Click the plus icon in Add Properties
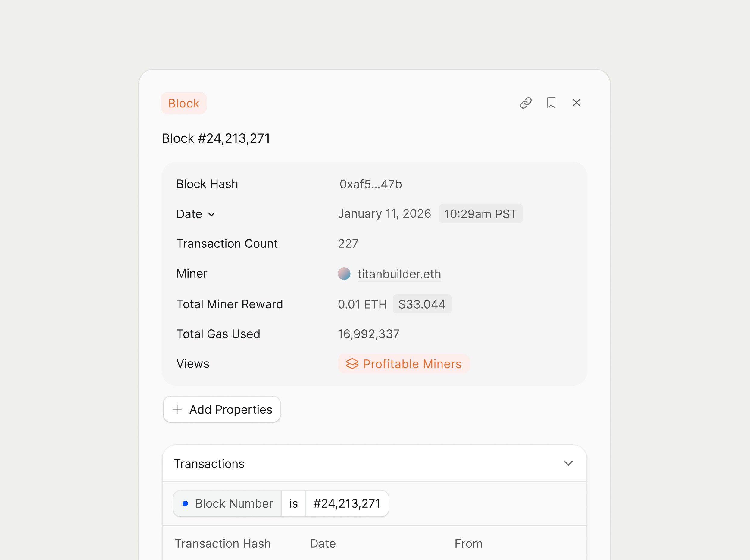 [x=177, y=409]
